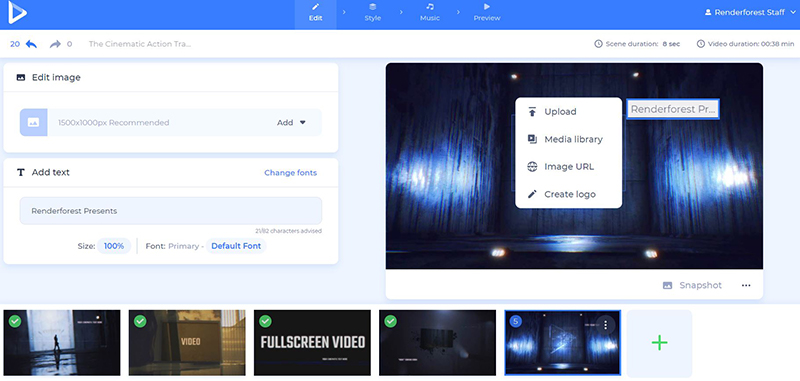Go to the Music tab
The image size is (800, 381).
[x=430, y=12]
